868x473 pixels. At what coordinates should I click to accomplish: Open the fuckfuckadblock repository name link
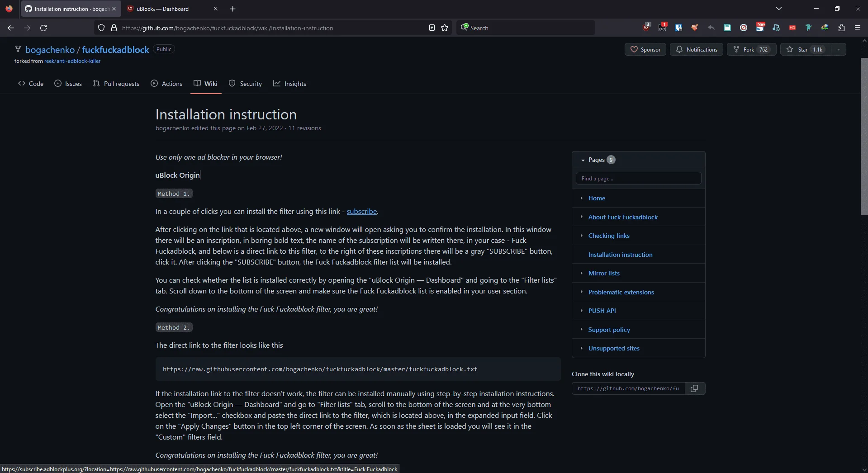(115, 50)
